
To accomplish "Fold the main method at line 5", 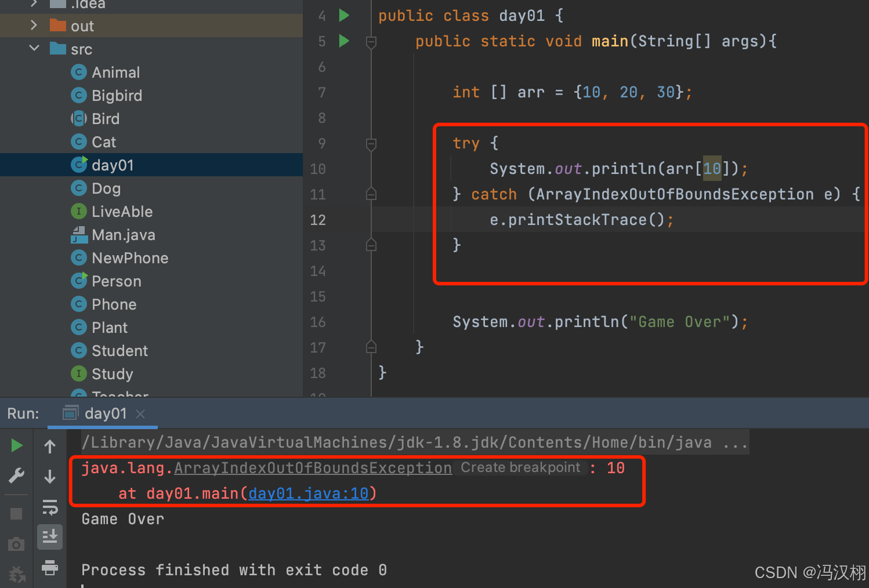I will (x=371, y=42).
